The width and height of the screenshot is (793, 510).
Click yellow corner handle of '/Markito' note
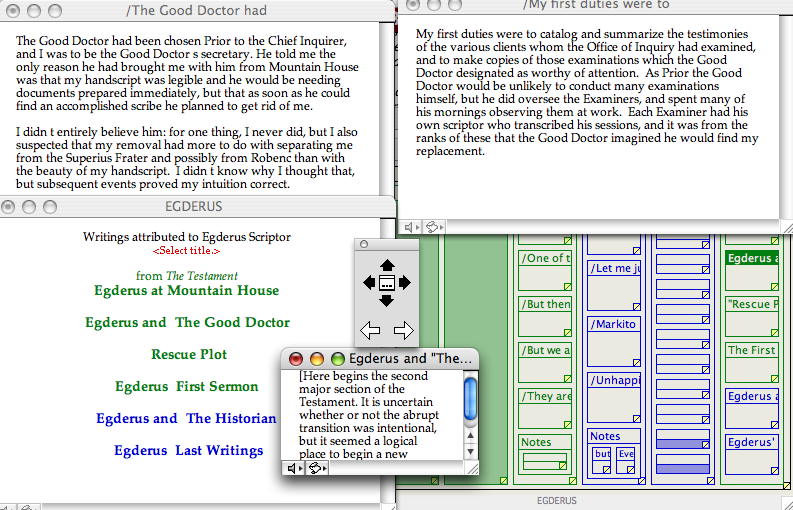(637, 363)
